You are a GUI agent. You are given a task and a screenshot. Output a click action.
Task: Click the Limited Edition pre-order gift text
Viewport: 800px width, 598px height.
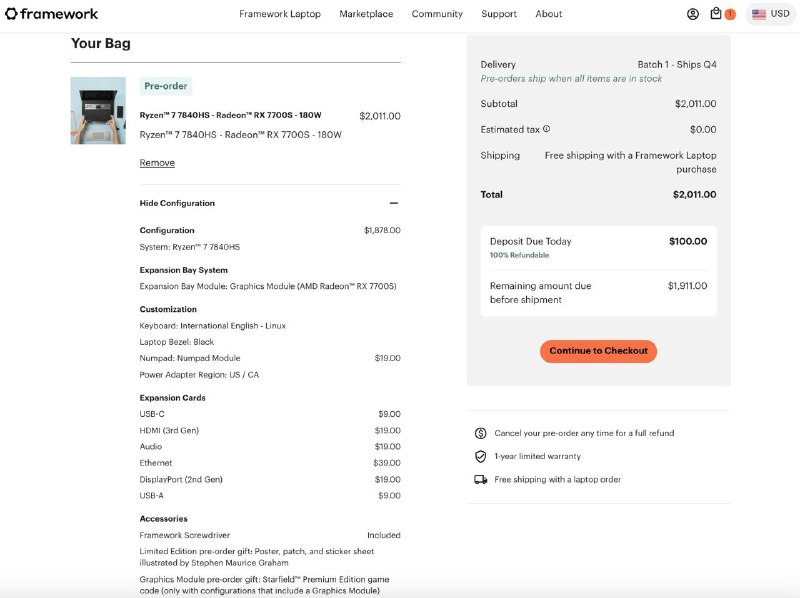point(257,557)
